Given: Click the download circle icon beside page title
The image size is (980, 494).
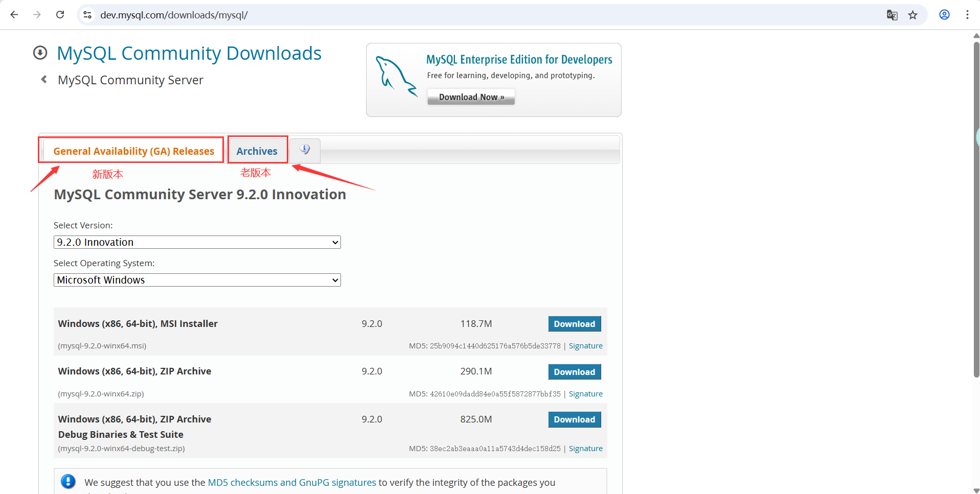Looking at the screenshot, I should point(40,53).
